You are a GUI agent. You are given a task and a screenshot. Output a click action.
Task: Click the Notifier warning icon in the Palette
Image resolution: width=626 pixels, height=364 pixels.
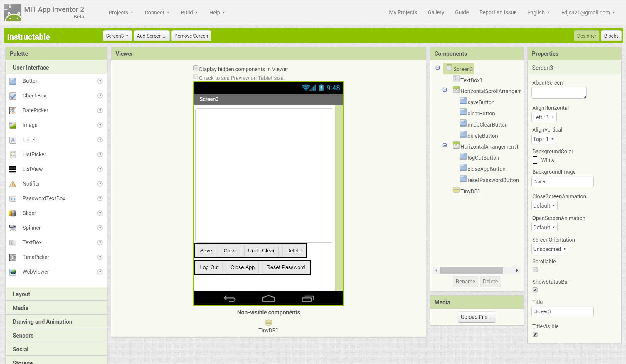[x=13, y=184]
